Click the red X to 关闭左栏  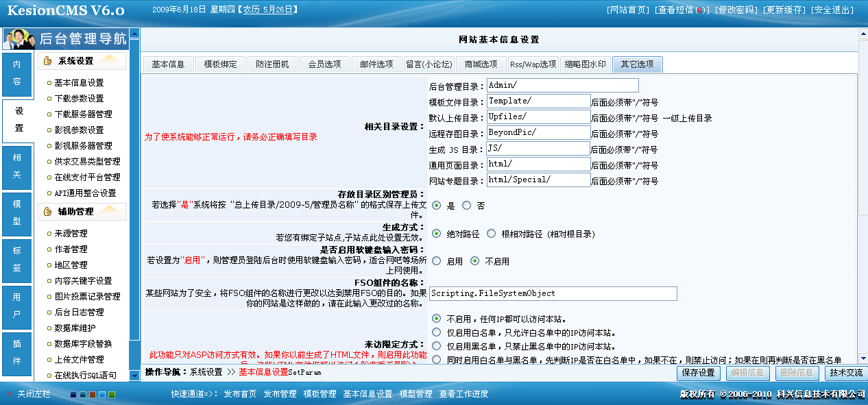(x=10, y=394)
